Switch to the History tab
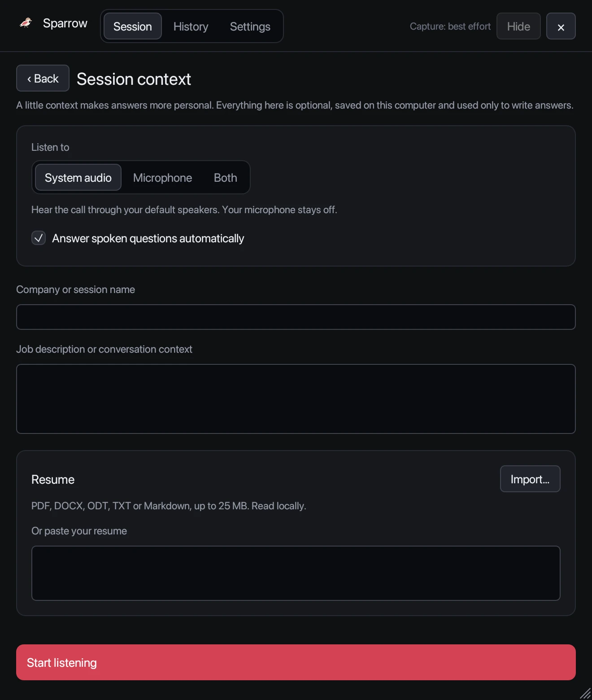The height and width of the screenshot is (700, 592). pos(191,26)
